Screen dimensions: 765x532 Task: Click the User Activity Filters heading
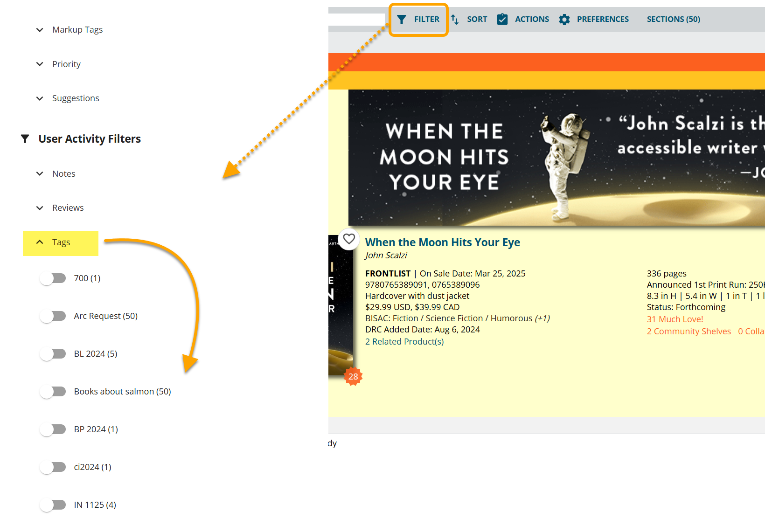(90, 139)
